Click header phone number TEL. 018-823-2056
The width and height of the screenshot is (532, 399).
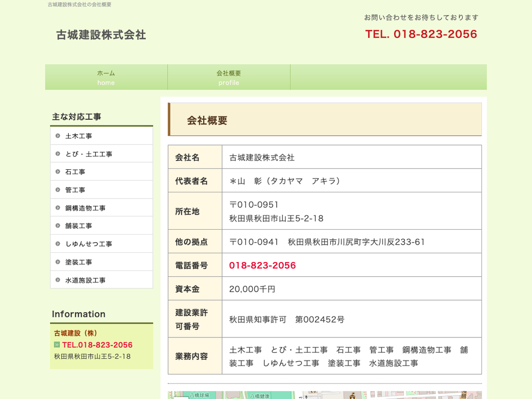(x=421, y=34)
